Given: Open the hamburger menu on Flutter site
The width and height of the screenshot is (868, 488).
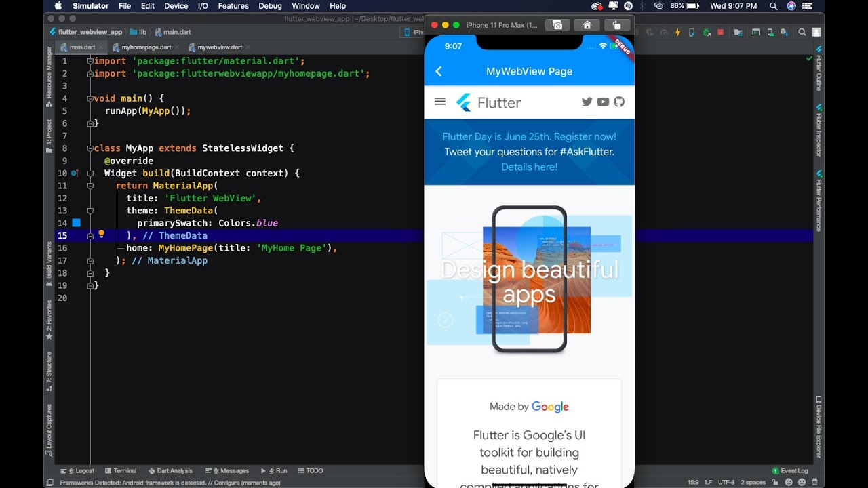Looking at the screenshot, I should (440, 102).
